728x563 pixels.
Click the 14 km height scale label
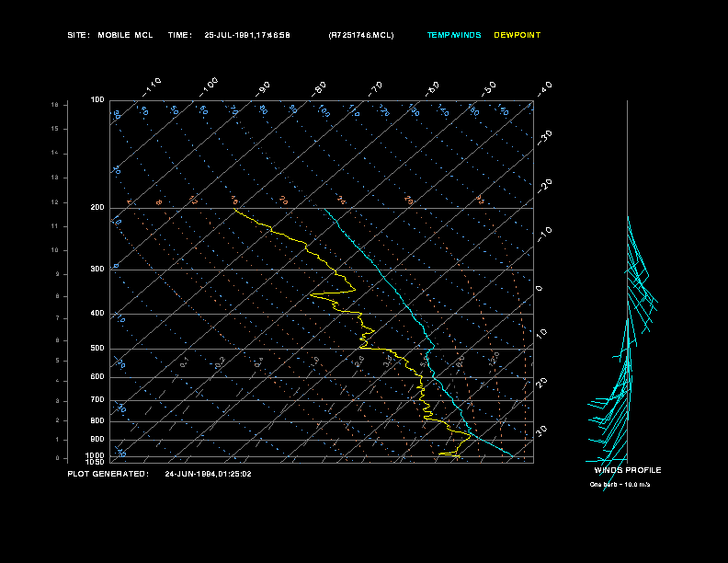coord(55,153)
